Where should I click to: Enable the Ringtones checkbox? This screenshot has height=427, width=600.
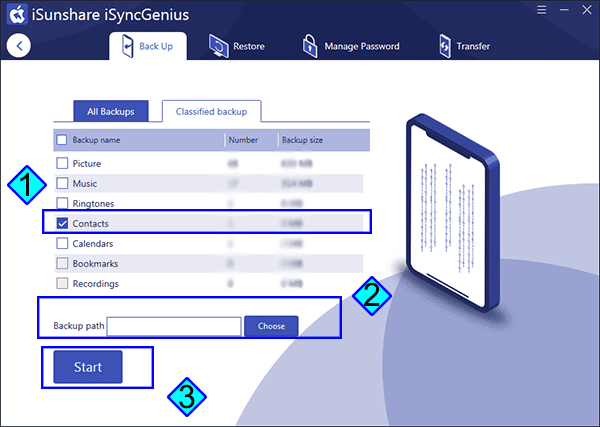62,203
